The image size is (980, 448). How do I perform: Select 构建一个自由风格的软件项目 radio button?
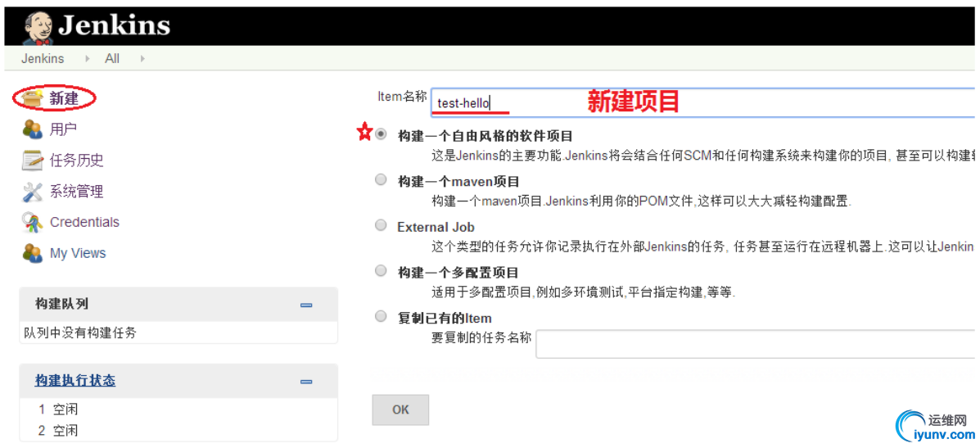point(381,133)
